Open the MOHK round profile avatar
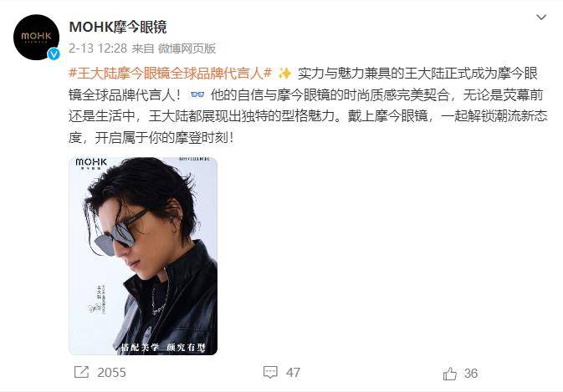This screenshot has width=563, height=392. [x=36, y=37]
